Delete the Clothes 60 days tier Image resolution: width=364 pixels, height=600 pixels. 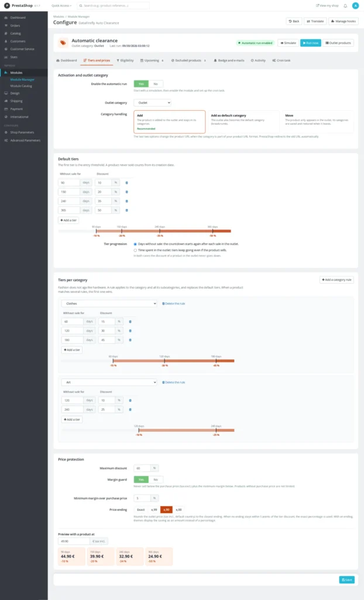(x=130, y=322)
